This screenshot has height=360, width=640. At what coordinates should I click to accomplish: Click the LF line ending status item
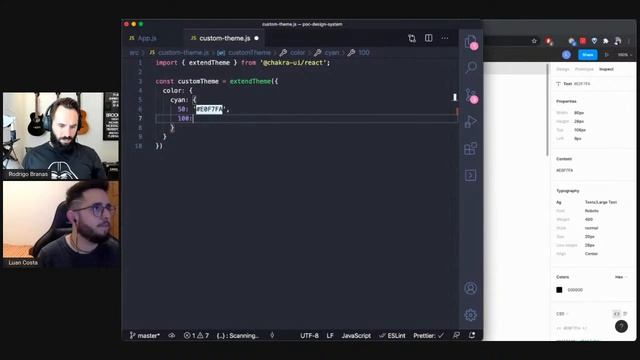click(330, 336)
